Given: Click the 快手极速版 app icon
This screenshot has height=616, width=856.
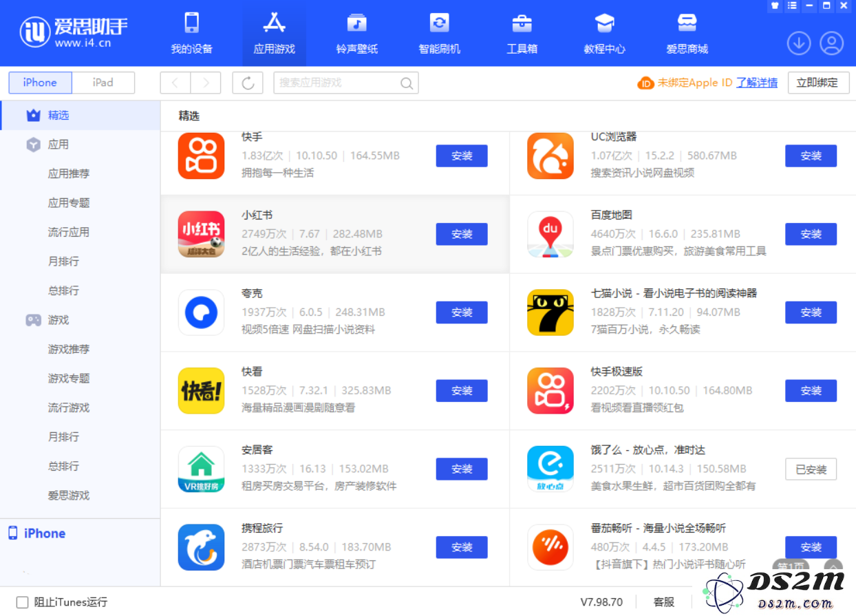Looking at the screenshot, I should (550, 390).
